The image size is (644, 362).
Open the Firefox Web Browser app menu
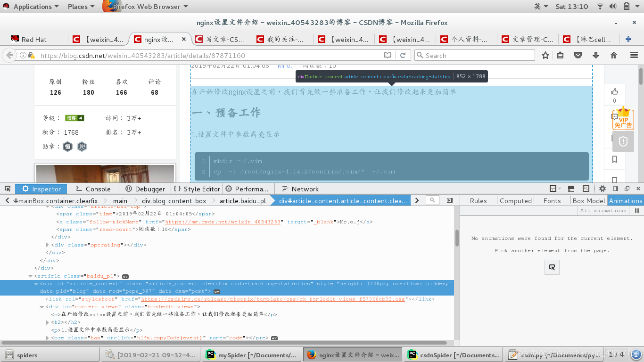(x=146, y=7)
